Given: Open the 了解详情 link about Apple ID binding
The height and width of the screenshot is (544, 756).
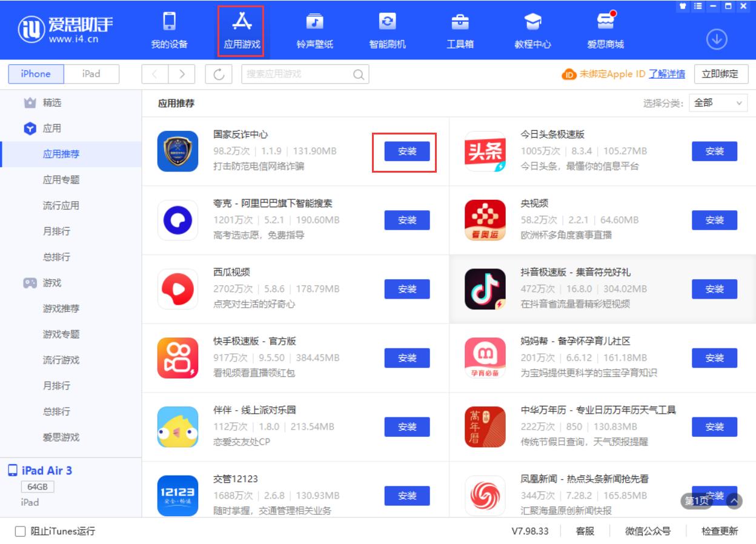Looking at the screenshot, I should (668, 74).
